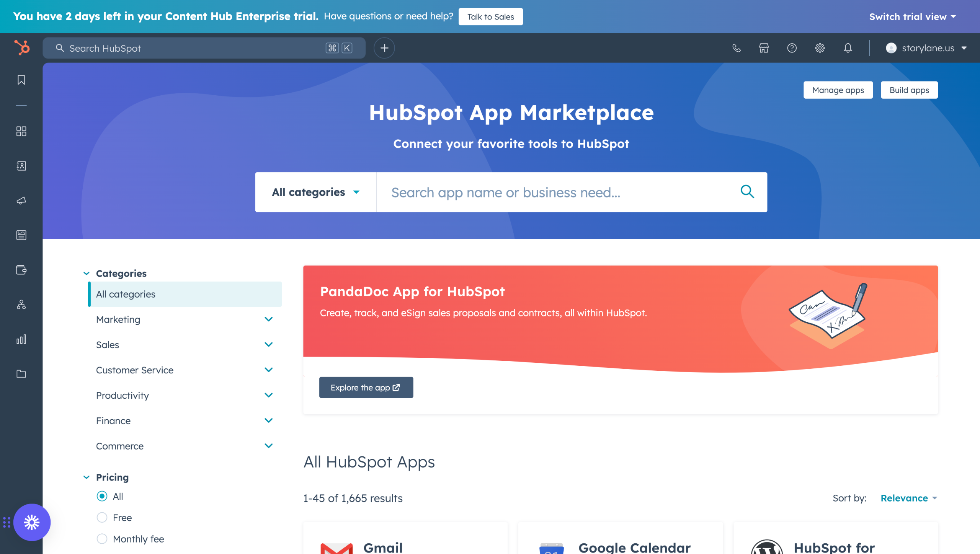This screenshot has width=980, height=554.
Task: Open the Help question mark icon
Action: click(792, 48)
